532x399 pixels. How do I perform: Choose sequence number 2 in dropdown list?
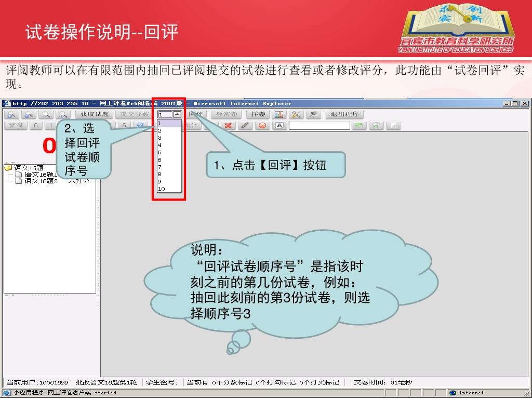point(169,130)
